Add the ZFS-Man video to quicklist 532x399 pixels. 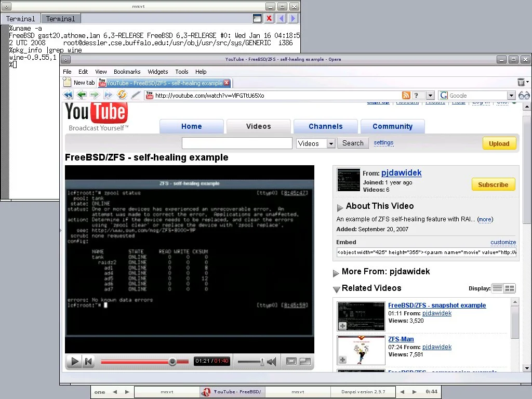tap(343, 360)
